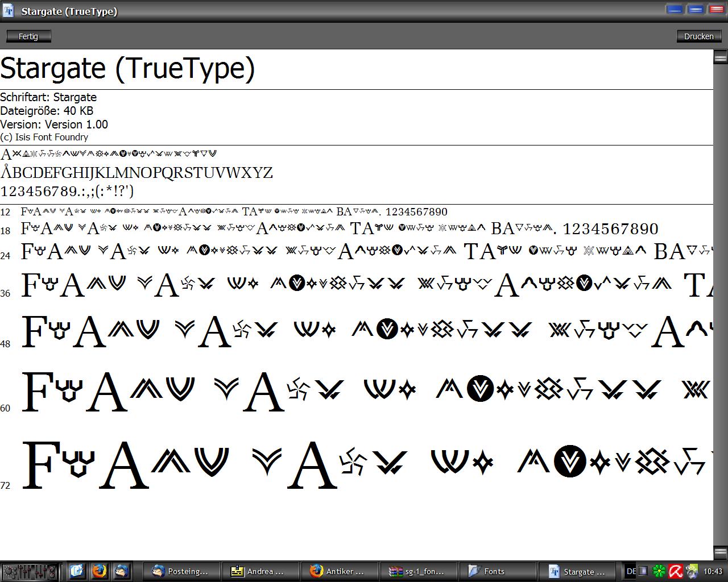Click the show desktop quick launch icon
Viewport: 728px width, 582px height.
point(77,571)
